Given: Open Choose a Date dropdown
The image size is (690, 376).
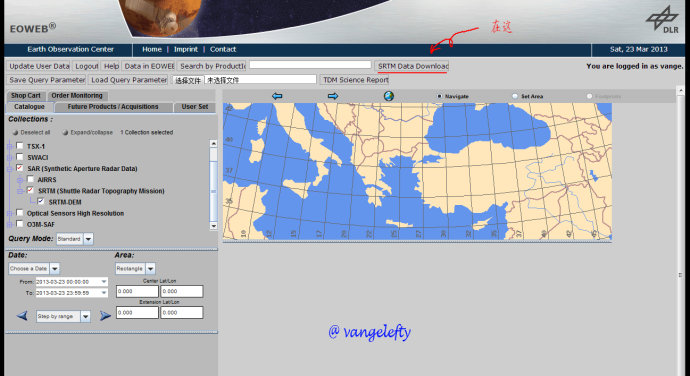Looking at the screenshot, I should click(55, 269).
